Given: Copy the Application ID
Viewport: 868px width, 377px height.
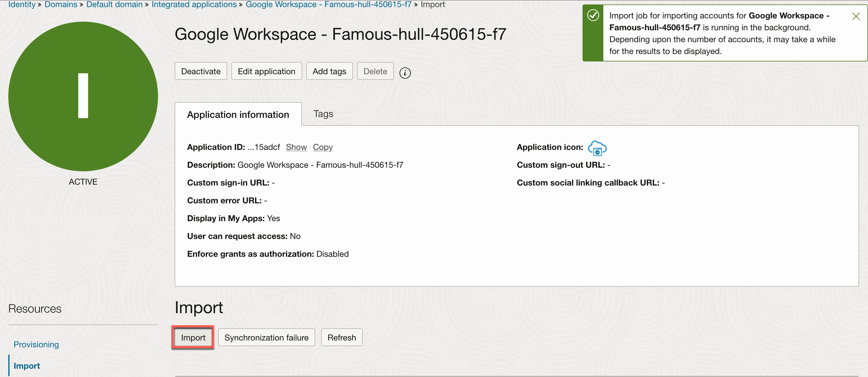Looking at the screenshot, I should 323,147.
